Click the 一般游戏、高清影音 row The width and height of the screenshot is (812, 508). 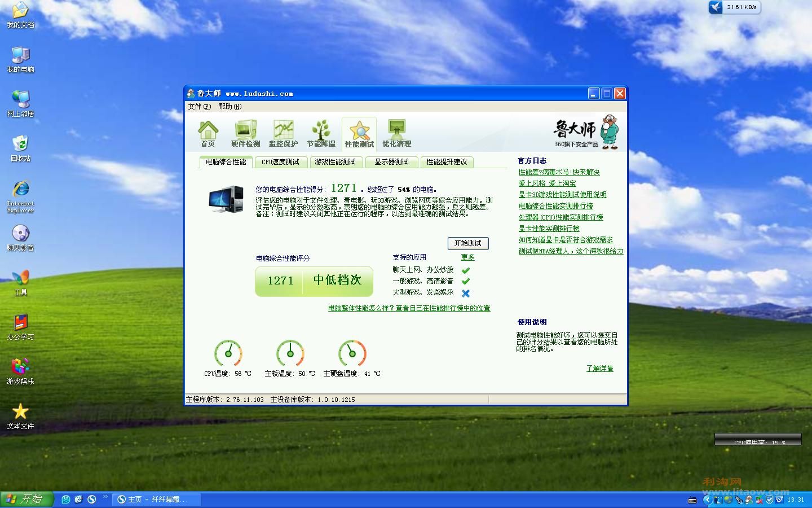click(431, 281)
